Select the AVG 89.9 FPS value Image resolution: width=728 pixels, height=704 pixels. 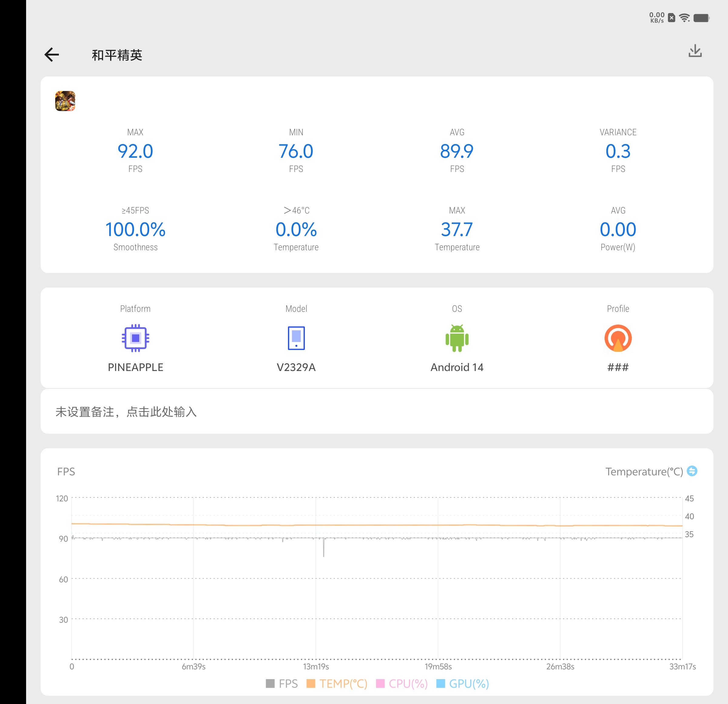(457, 151)
